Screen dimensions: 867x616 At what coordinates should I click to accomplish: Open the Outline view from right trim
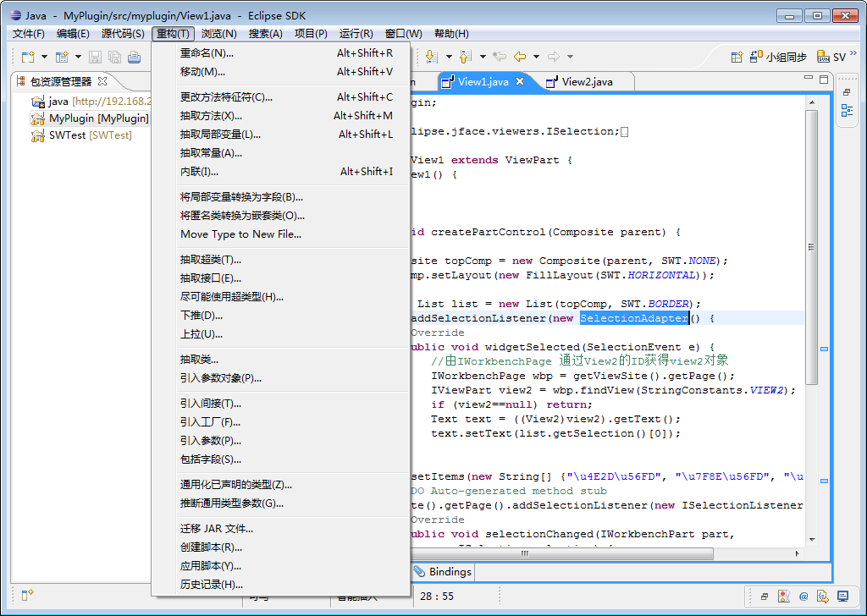[847, 110]
